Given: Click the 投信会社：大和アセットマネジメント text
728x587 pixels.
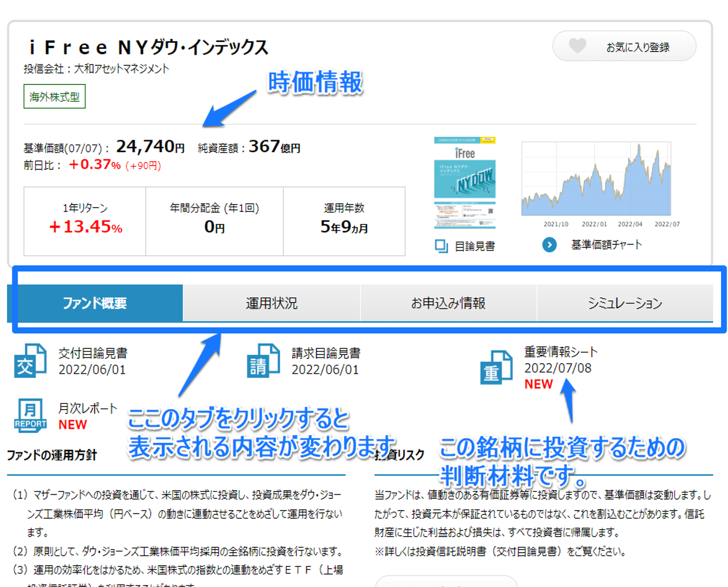Looking at the screenshot, I should point(96,69).
